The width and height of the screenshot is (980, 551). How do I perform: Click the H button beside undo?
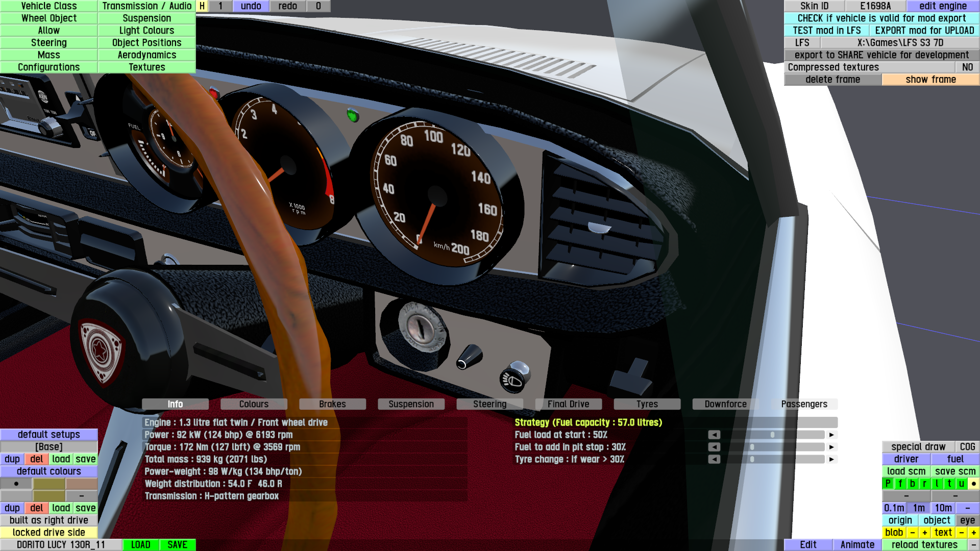click(202, 6)
